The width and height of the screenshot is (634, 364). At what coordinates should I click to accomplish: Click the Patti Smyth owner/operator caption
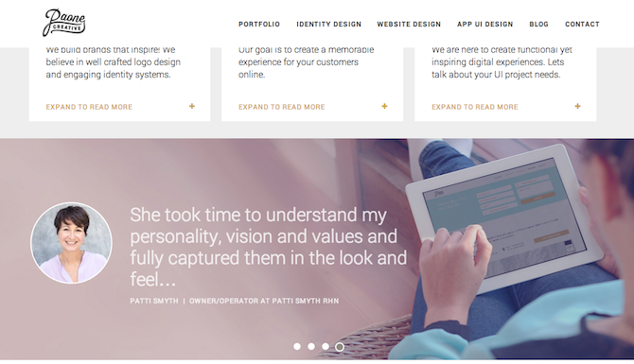[x=235, y=301]
